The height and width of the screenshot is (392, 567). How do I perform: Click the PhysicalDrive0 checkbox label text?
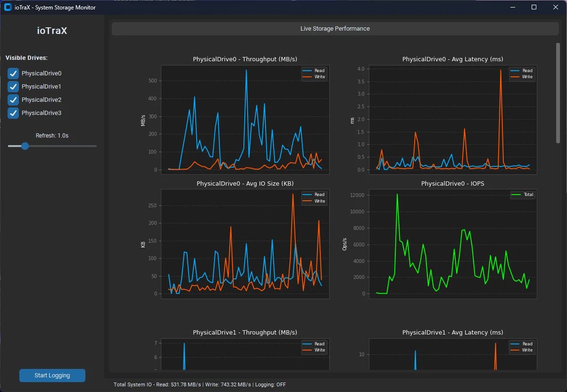pos(42,73)
